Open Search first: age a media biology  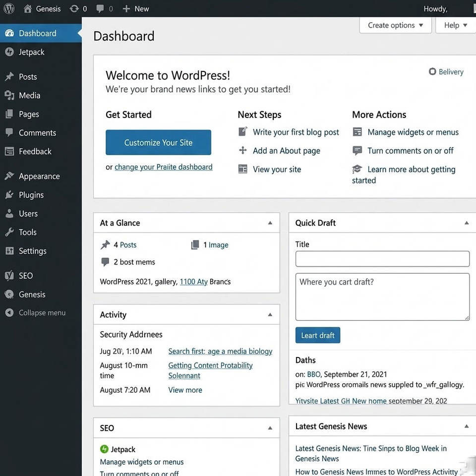(220, 351)
